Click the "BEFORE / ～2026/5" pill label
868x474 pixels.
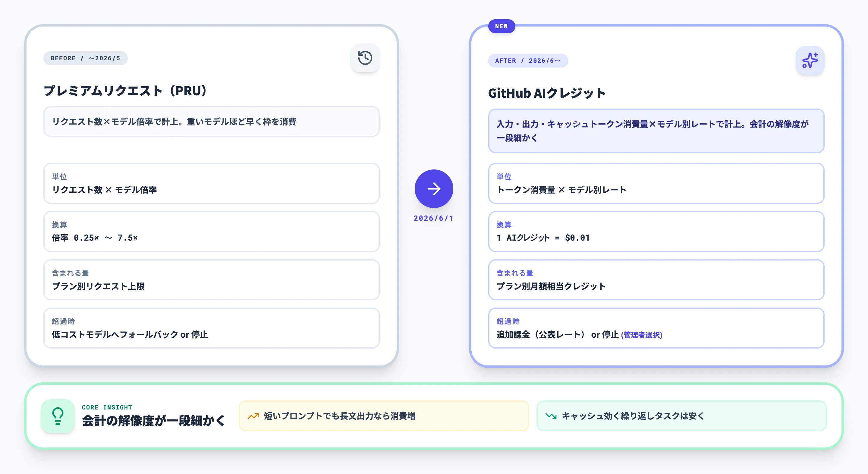click(x=85, y=58)
